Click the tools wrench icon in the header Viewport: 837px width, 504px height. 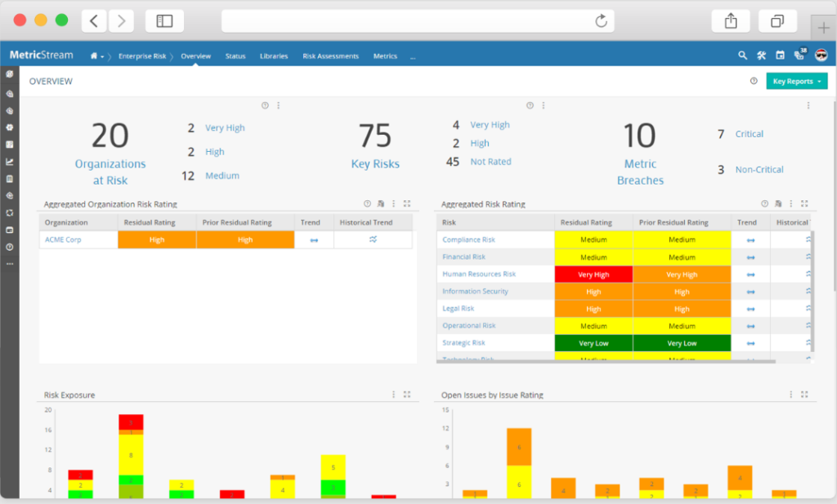(x=761, y=55)
